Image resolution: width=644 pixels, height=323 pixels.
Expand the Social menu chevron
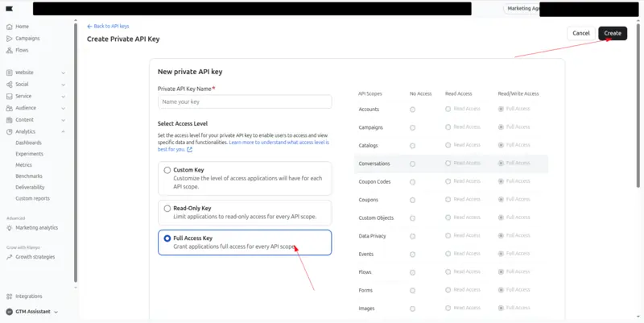[x=64, y=85]
